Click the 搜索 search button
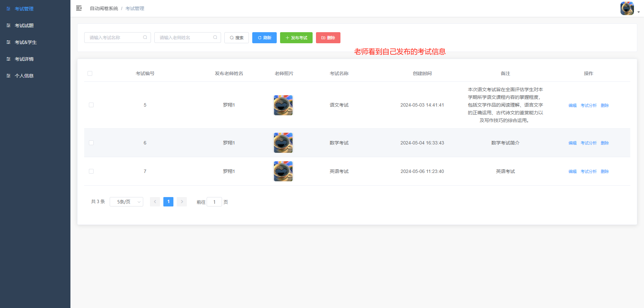 (x=236, y=38)
